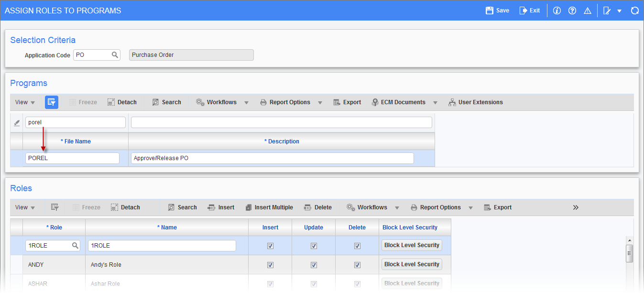Click User Extensions in the Programs toolbar

[475, 102]
